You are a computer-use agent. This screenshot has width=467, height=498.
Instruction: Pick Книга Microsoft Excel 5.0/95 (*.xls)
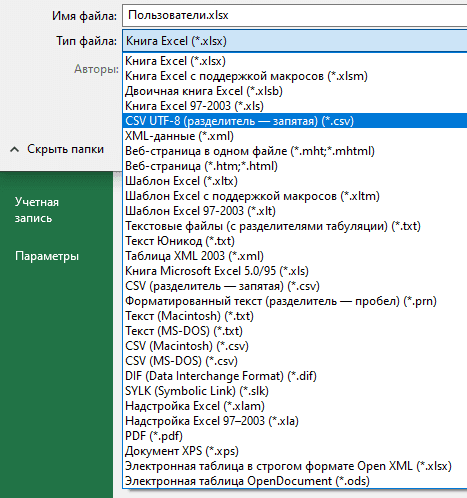[x=295, y=271]
